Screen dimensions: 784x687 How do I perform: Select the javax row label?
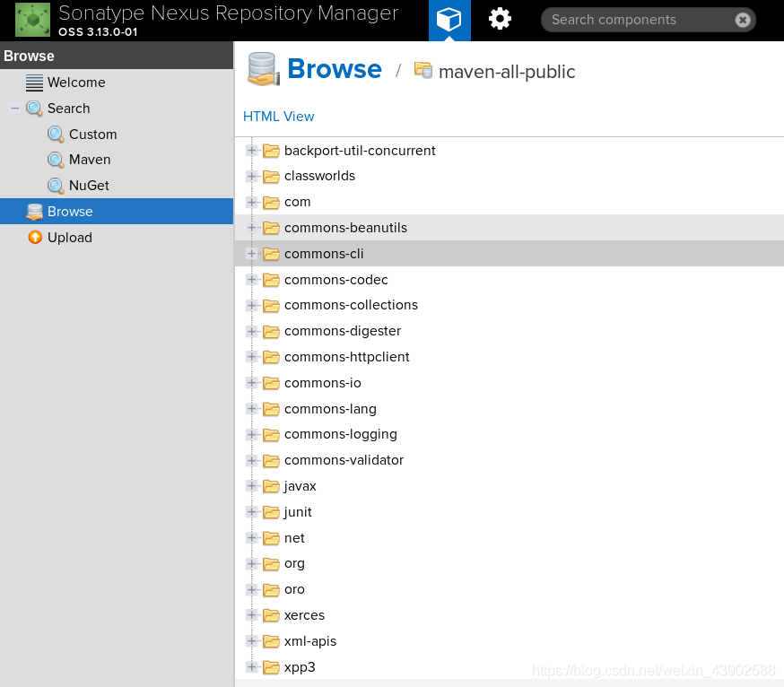coord(300,486)
